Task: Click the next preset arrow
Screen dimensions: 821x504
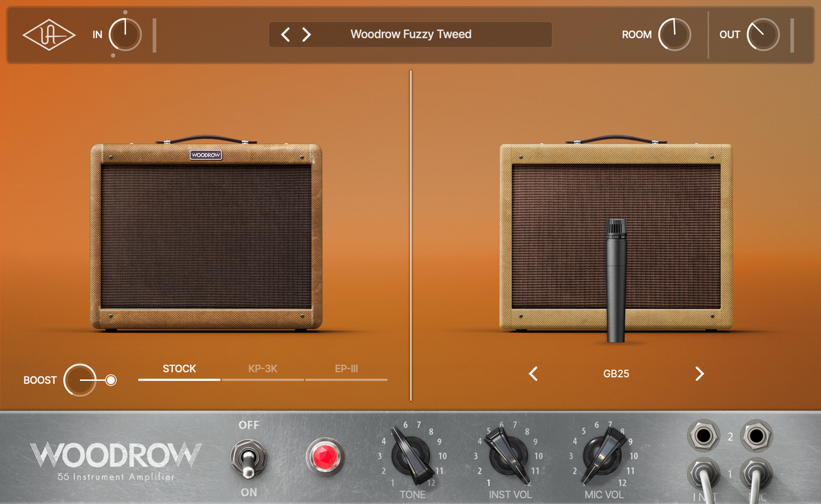Action: click(306, 34)
